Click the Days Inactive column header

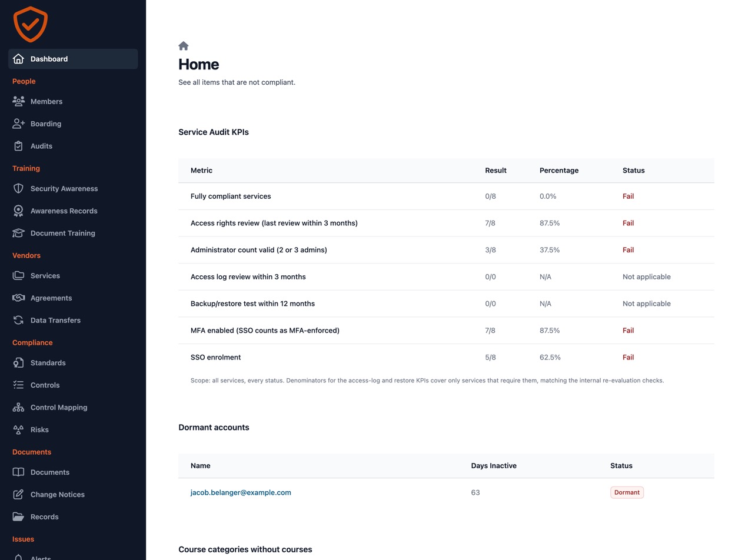tap(494, 465)
